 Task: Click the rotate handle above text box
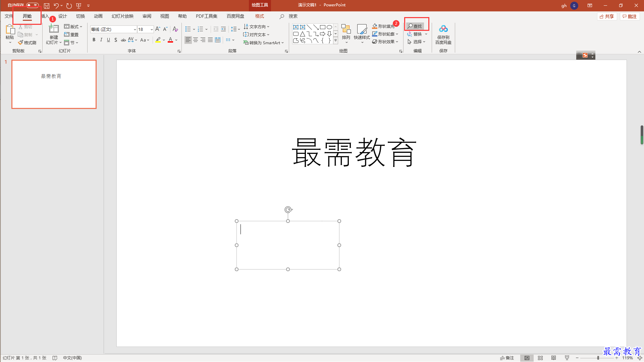(x=288, y=209)
